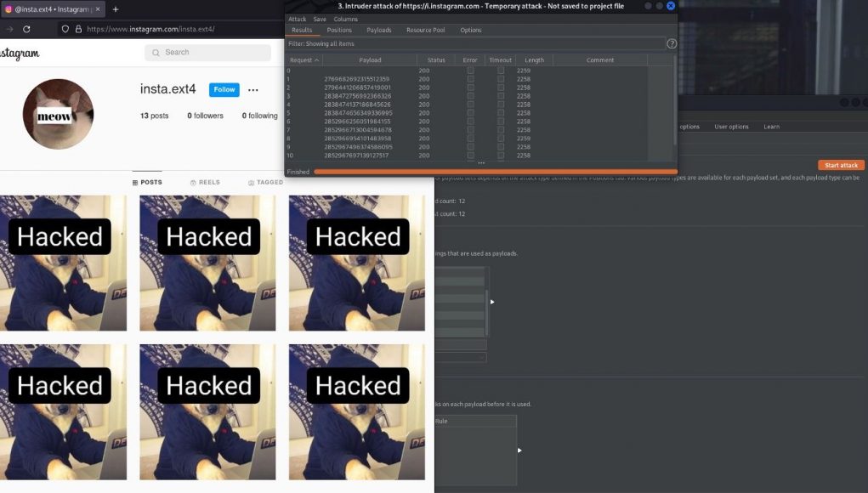Viewport: 868px width, 493px height.
Task: Click the orange Finished progress bar
Action: pyautogui.click(x=496, y=172)
